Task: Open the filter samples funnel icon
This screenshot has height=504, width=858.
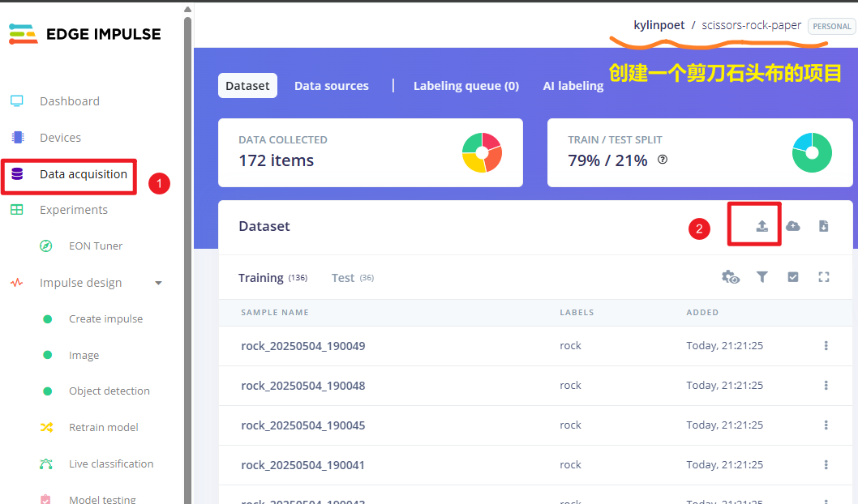Action: [761, 277]
